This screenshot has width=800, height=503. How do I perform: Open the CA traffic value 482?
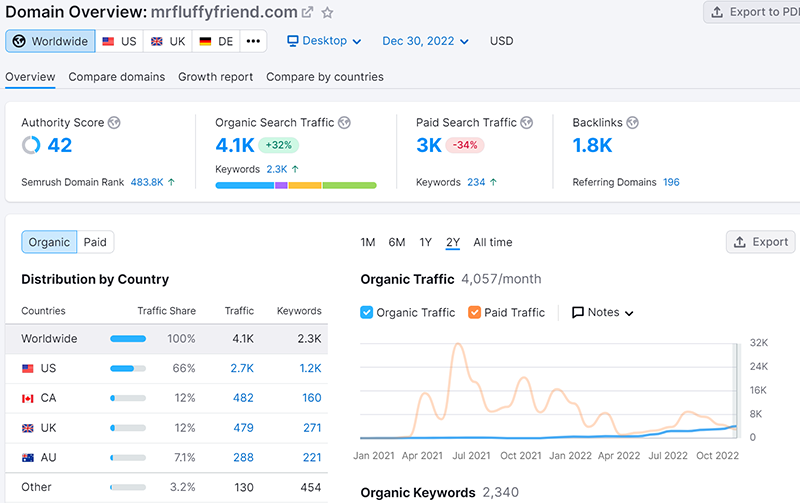(243, 398)
